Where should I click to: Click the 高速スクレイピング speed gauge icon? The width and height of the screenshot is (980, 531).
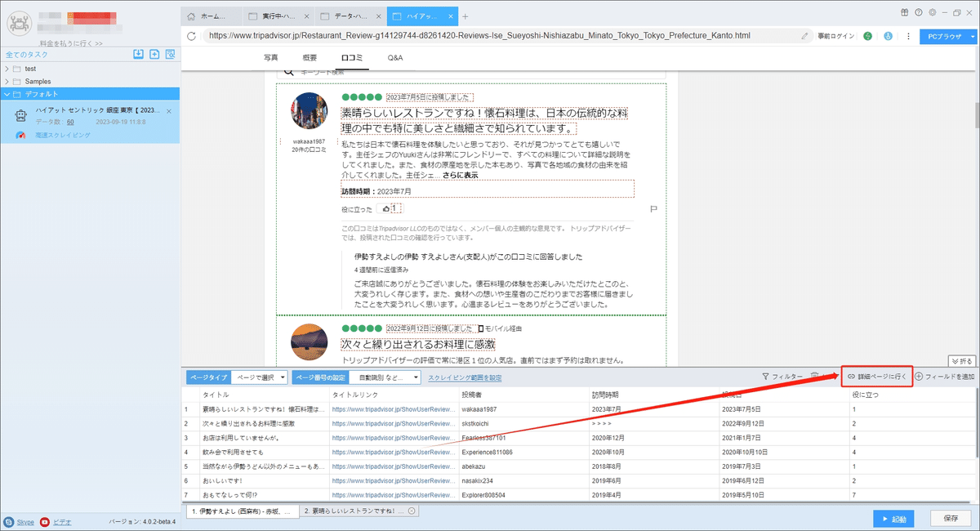(x=21, y=135)
